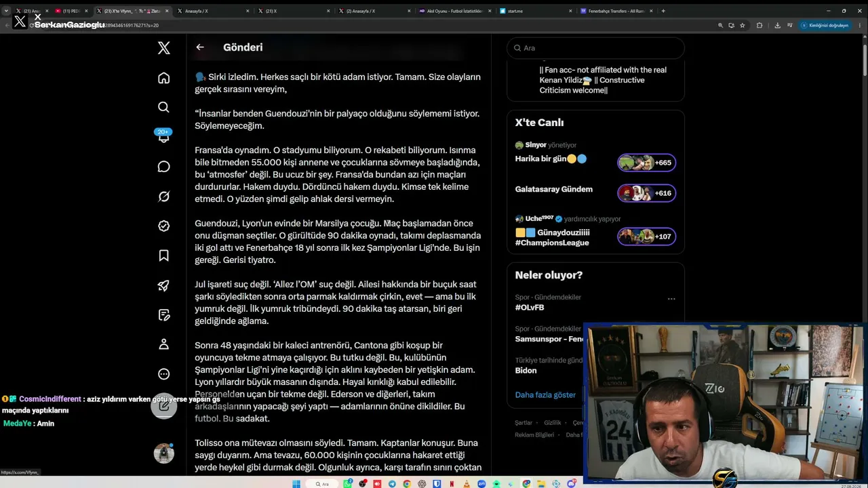Open the browser extensions puzzle icon
This screenshot has height=488, width=868.
click(759, 25)
